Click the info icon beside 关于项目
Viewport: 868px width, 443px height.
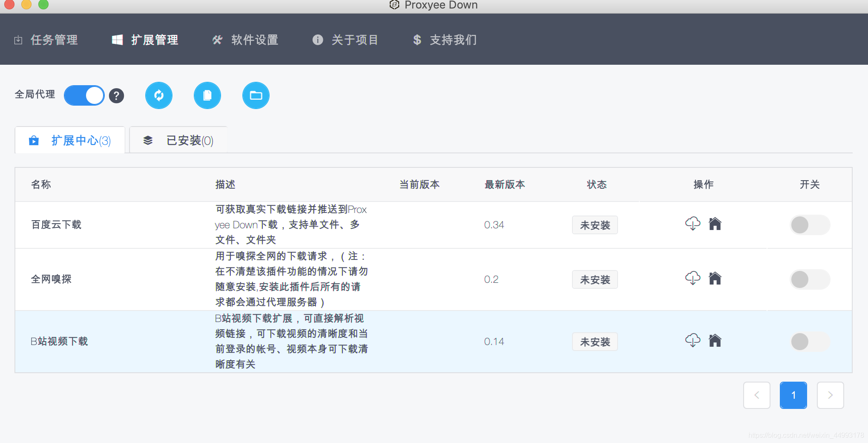point(318,40)
